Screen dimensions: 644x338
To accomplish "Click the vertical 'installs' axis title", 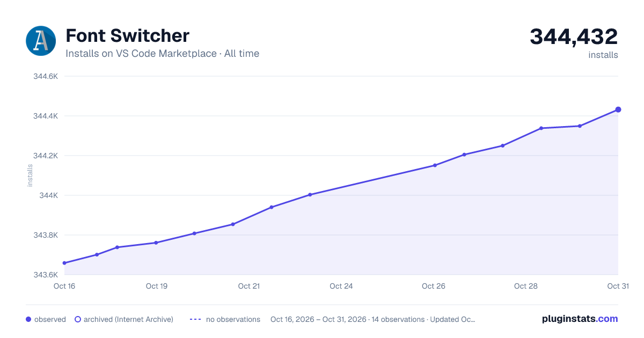I will pyautogui.click(x=30, y=175).
